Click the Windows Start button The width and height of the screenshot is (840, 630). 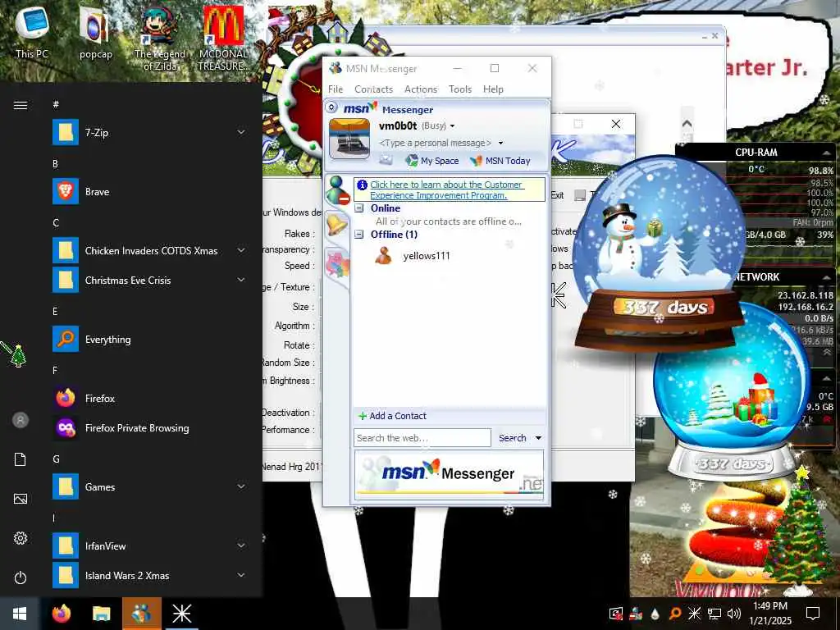pos(20,614)
